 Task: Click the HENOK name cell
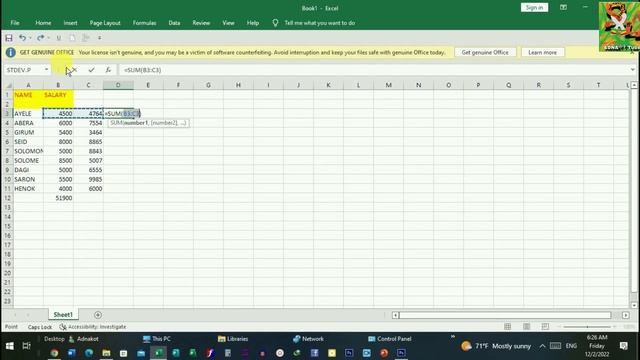click(28, 189)
